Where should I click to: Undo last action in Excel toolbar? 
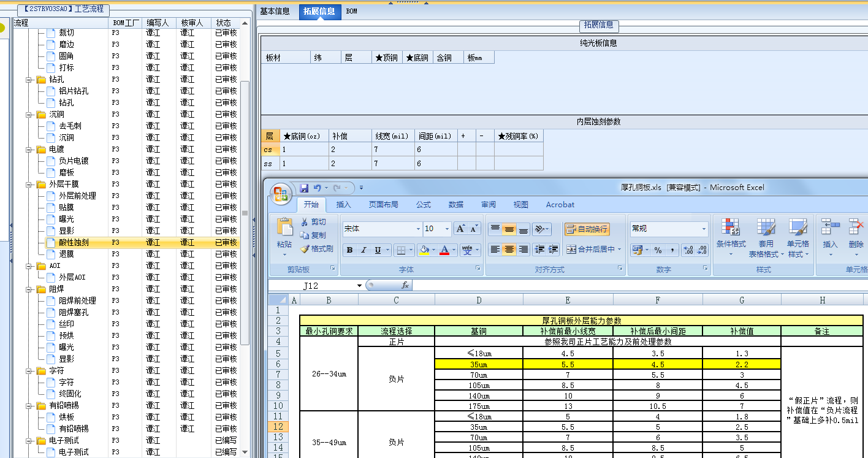(317, 188)
